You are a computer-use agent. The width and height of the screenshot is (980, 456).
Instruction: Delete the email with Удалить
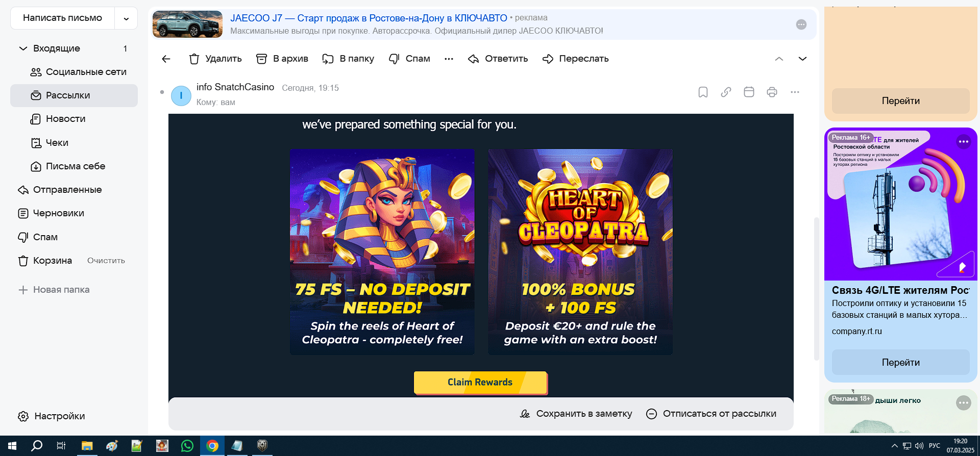[215, 59]
